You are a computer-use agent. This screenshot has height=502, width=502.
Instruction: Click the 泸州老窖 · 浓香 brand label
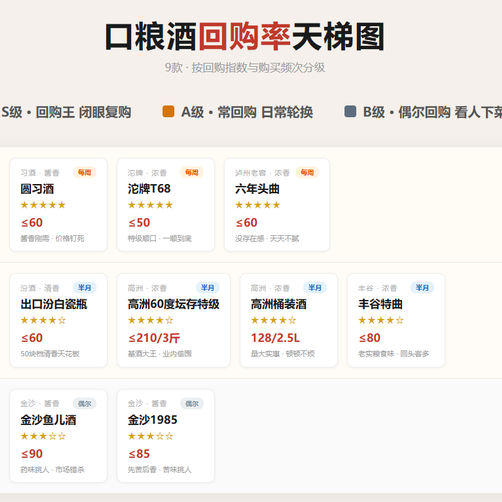coord(262,173)
